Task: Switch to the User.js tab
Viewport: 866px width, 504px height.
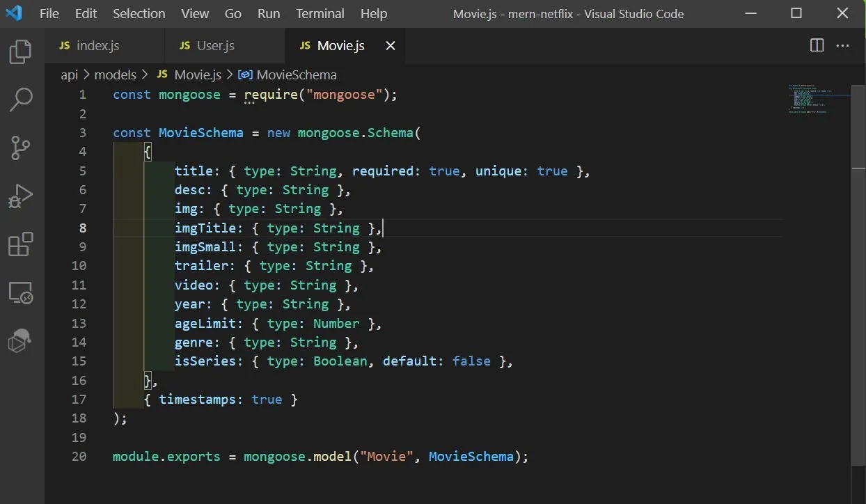Action: 225,45
